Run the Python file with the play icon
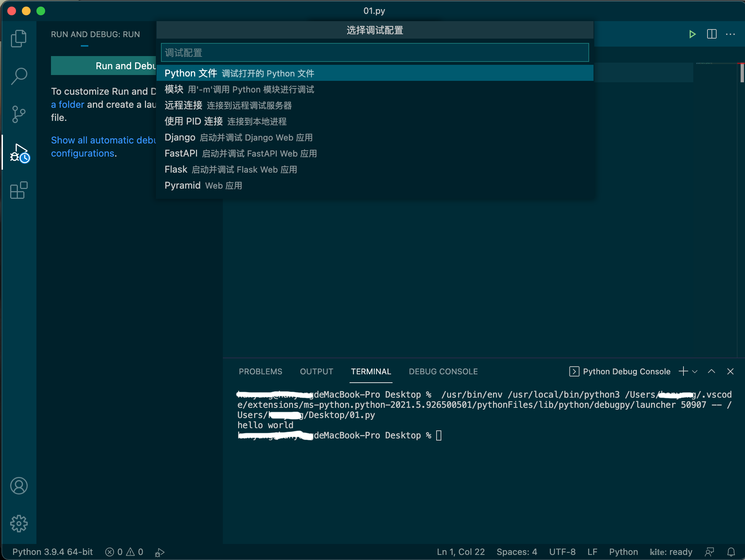The height and width of the screenshot is (560, 745). point(692,34)
